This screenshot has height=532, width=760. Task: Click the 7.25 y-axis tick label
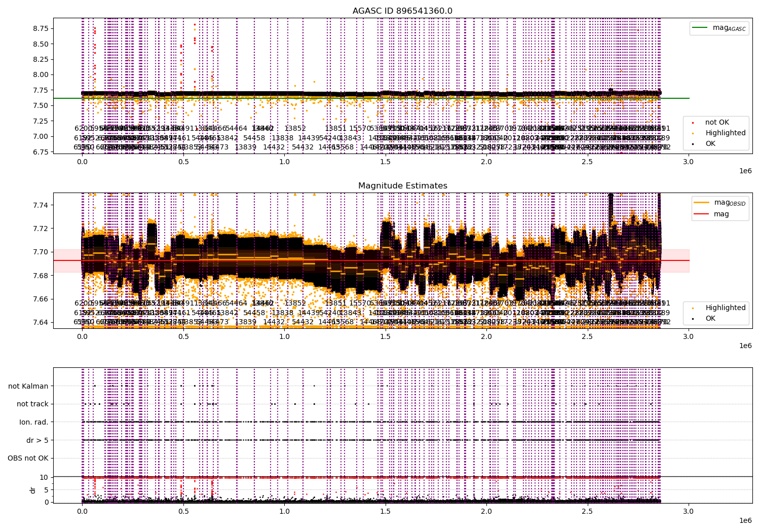41,121
